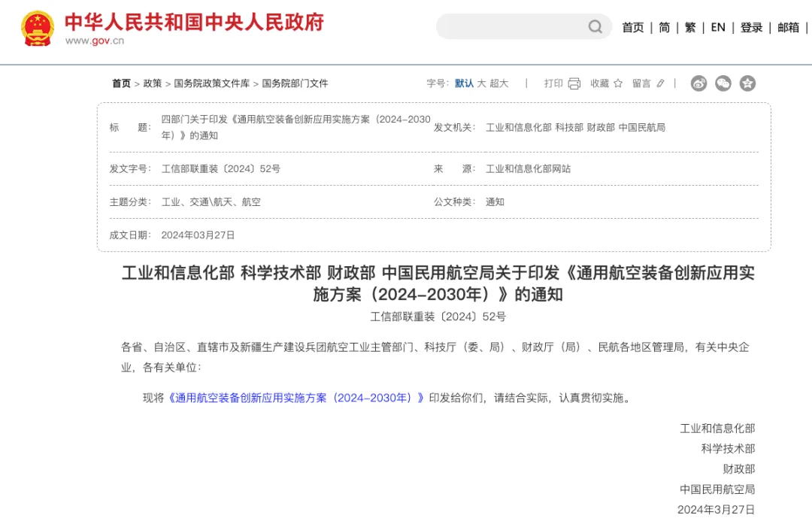Click the WeChat share icon
The image size is (812, 527).
(x=723, y=83)
